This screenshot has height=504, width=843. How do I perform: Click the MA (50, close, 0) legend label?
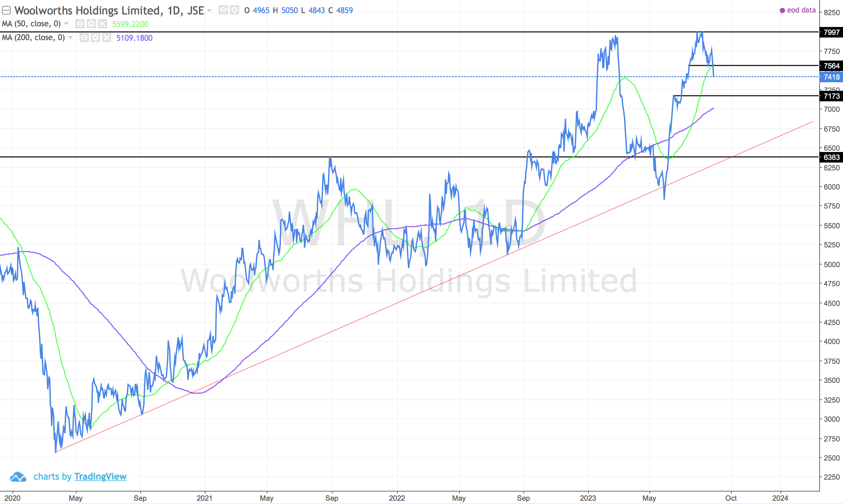[31, 24]
